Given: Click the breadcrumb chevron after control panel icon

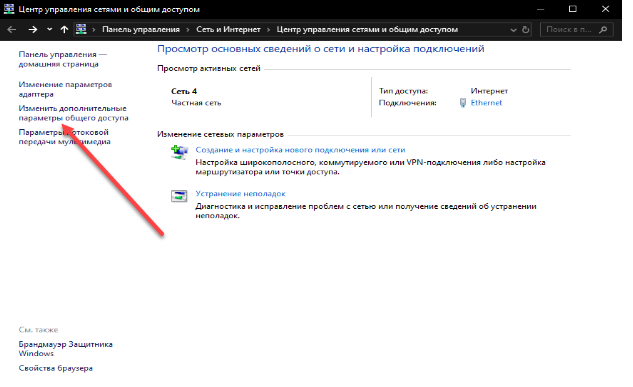Looking at the screenshot, I should (94, 29).
